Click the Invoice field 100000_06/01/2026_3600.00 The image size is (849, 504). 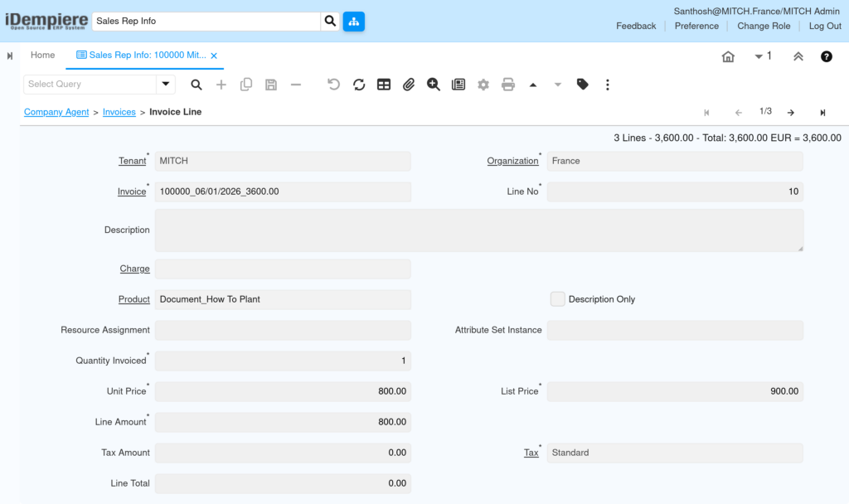pyautogui.click(x=283, y=191)
